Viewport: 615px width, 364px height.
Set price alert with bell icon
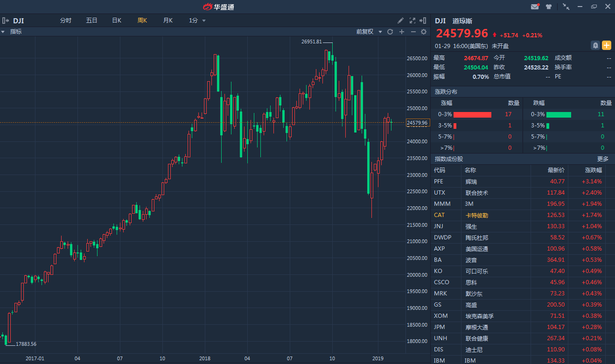coord(595,45)
